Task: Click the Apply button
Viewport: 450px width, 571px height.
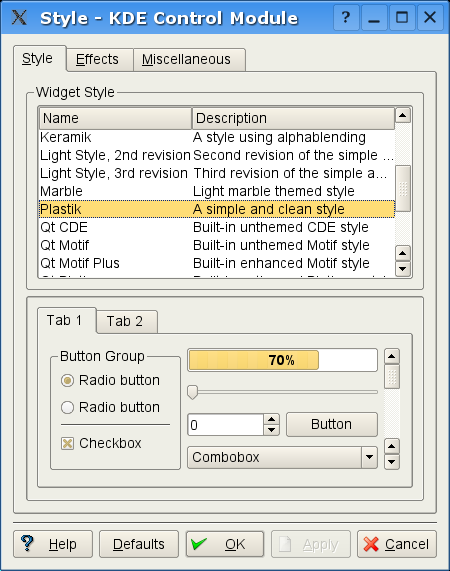Action: coord(311,544)
